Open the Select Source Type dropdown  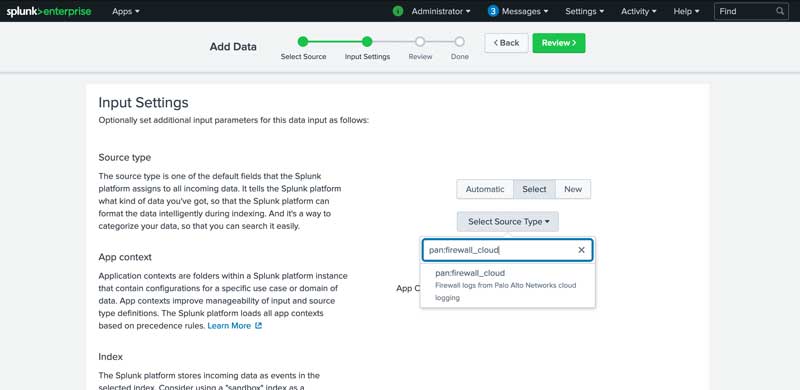(x=508, y=222)
